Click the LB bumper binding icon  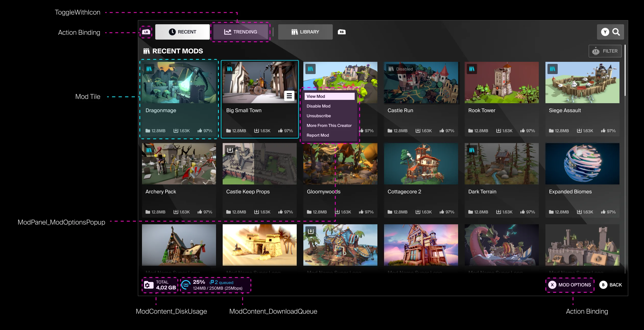click(146, 32)
